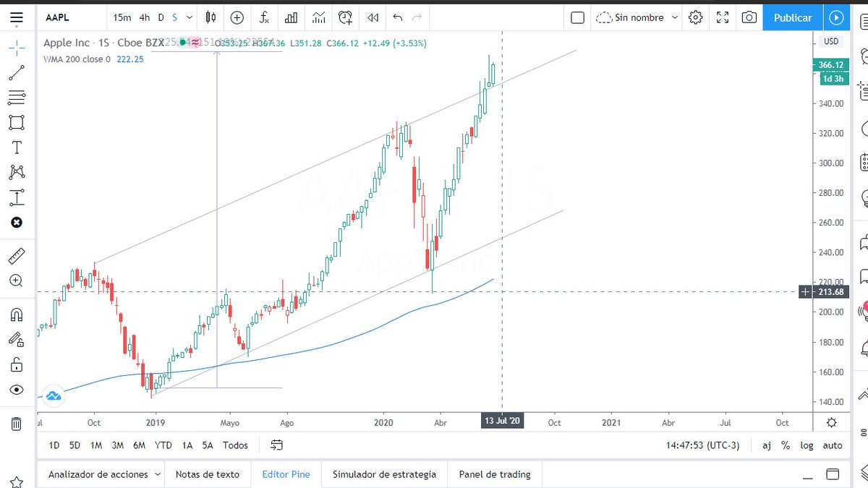Switch to Simulador de estrategia tab
Image resolution: width=868 pixels, height=488 pixels.
coord(384,475)
